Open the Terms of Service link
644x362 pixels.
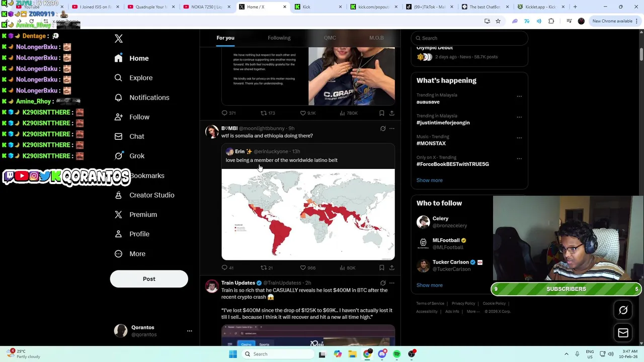(x=430, y=304)
